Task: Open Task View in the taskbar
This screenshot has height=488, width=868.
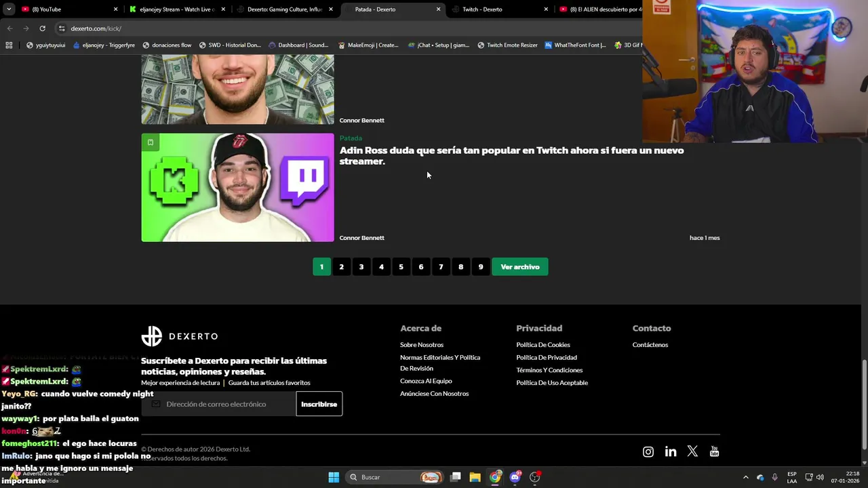Action: (455, 477)
